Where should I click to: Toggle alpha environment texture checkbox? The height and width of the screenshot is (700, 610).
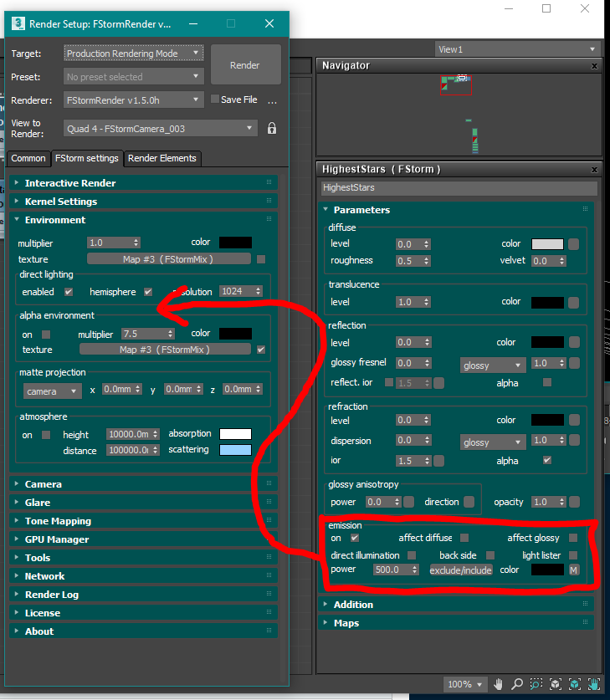[261, 350]
